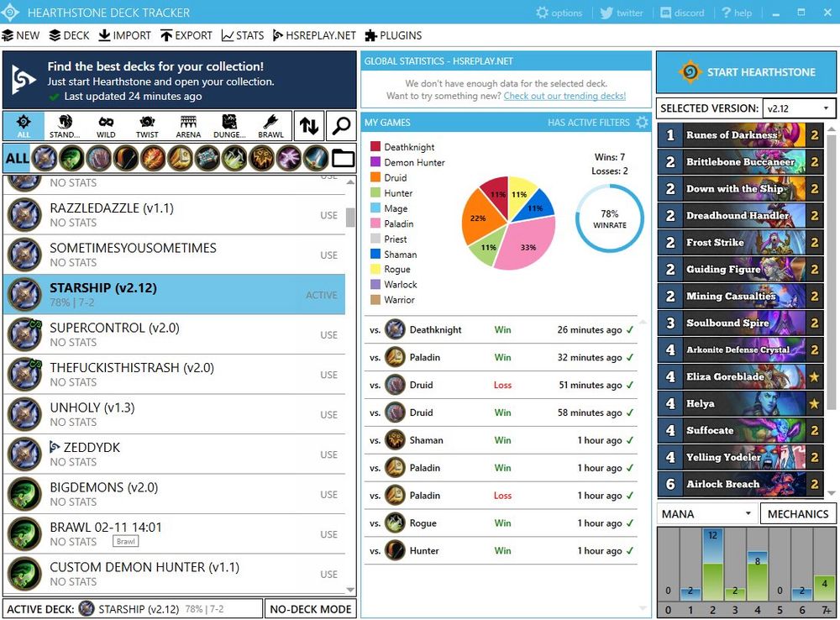Follow the 'Check out our trending decks!' link
Screen dimensions: 840x620
pos(564,96)
